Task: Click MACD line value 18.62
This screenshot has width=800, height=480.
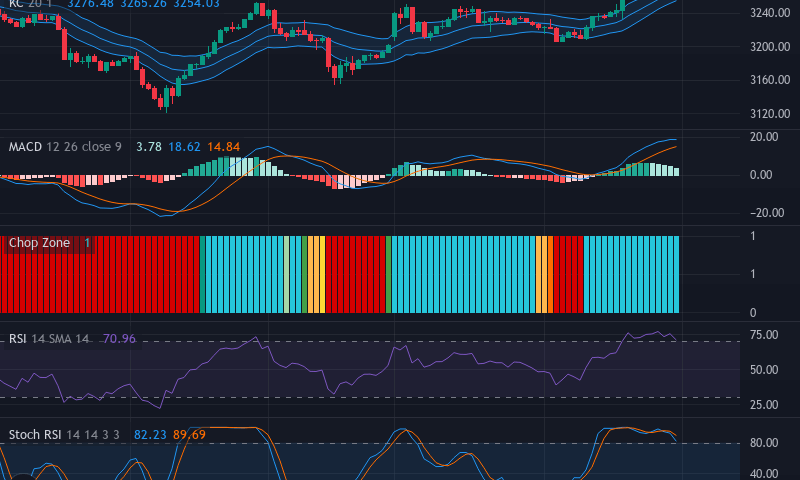Action: (184, 147)
